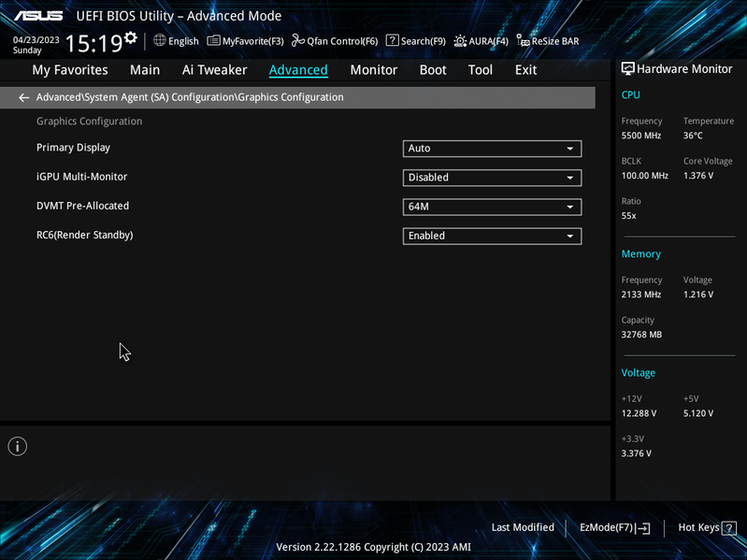Select the Advanced tab
The width and height of the screenshot is (747, 560).
coord(298,70)
